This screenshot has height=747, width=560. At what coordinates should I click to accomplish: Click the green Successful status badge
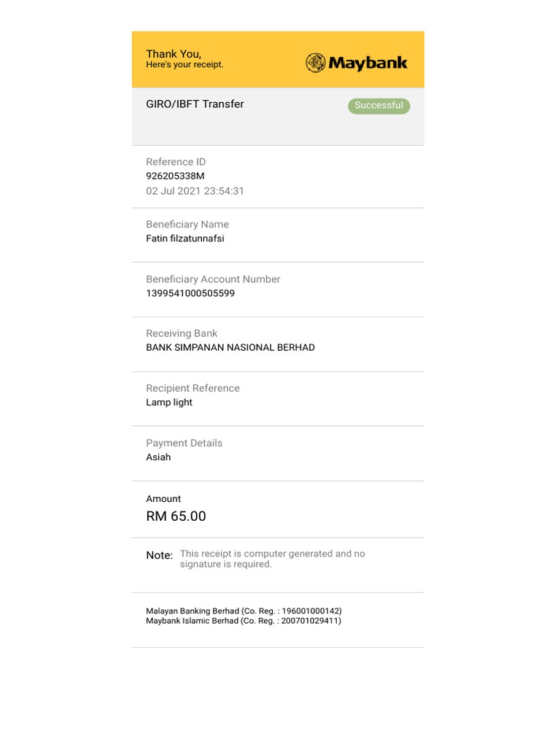click(378, 106)
